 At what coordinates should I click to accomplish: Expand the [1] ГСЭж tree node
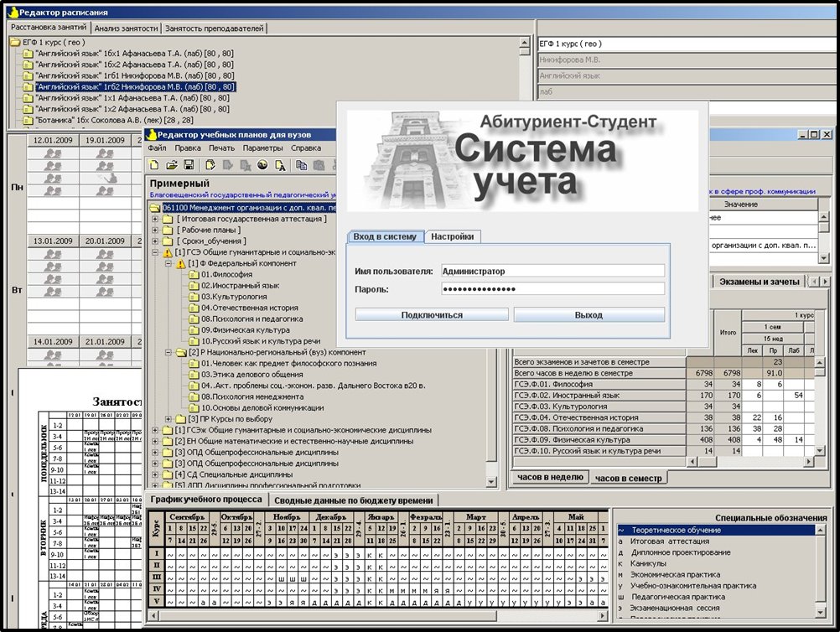pyautogui.click(x=155, y=430)
